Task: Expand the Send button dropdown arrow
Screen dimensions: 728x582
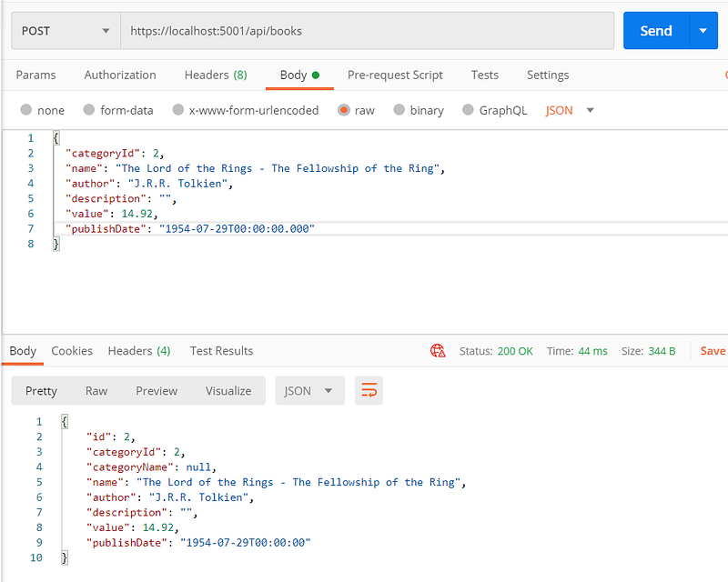Action: click(703, 31)
